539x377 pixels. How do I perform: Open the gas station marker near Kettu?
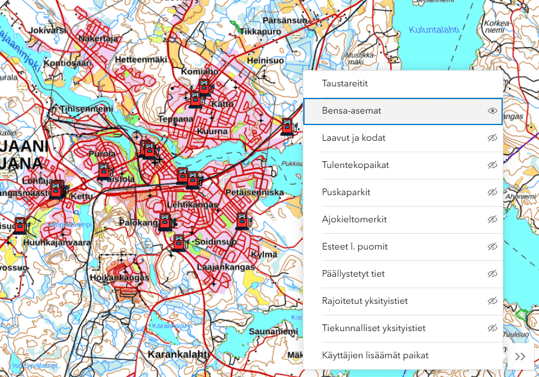point(57,189)
